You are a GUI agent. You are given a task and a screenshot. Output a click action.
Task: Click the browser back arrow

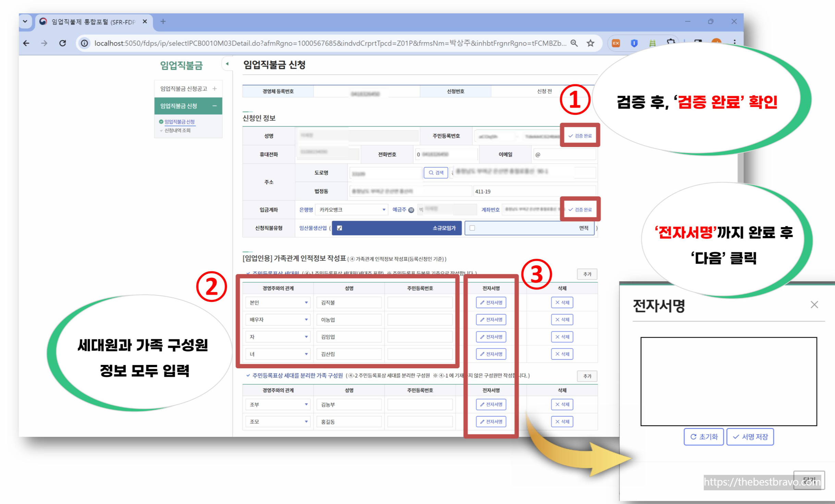(x=26, y=43)
